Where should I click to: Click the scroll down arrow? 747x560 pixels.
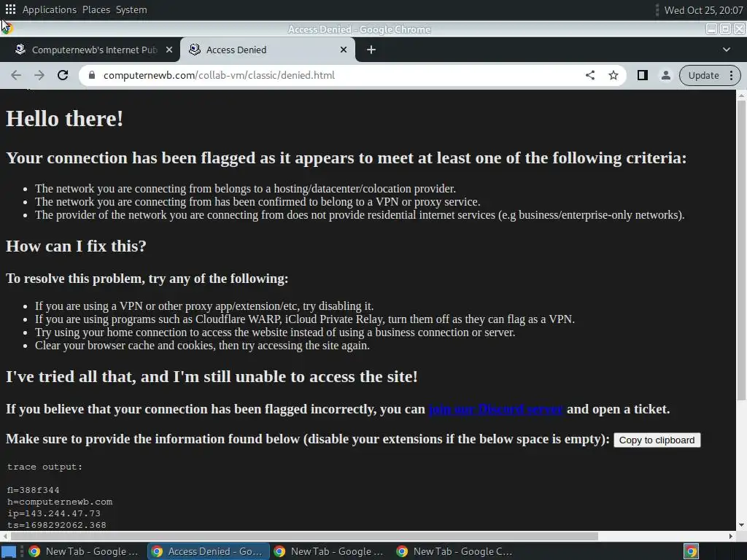[741, 525]
